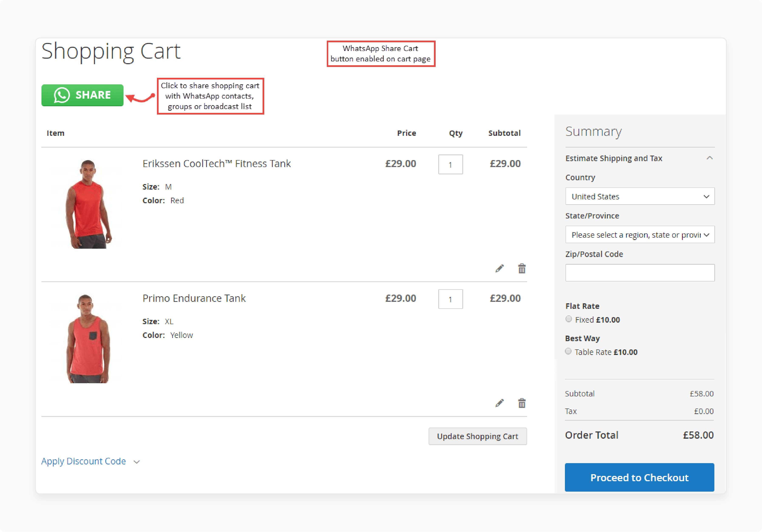The image size is (762, 532).
Task: Click the Flat Rate label
Action: [x=583, y=306]
